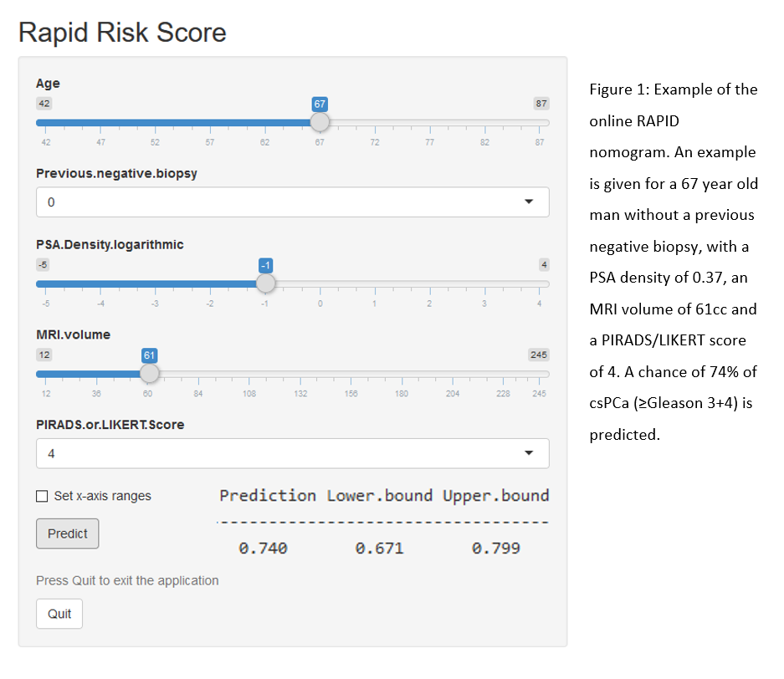This screenshot has width=784, height=679.
Task: Open the Previous.negative.biopsy dropdown arrow
Action: click(x=529, y=202)
